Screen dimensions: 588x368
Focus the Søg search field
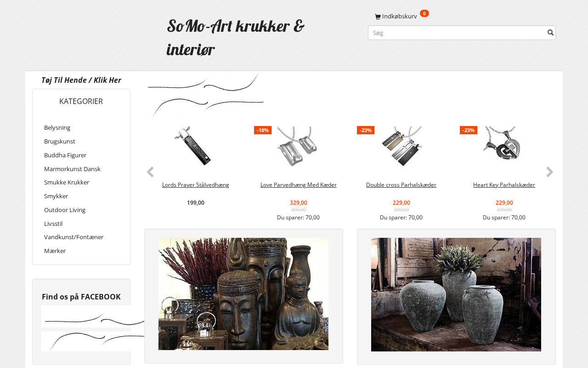pos(458,33)
